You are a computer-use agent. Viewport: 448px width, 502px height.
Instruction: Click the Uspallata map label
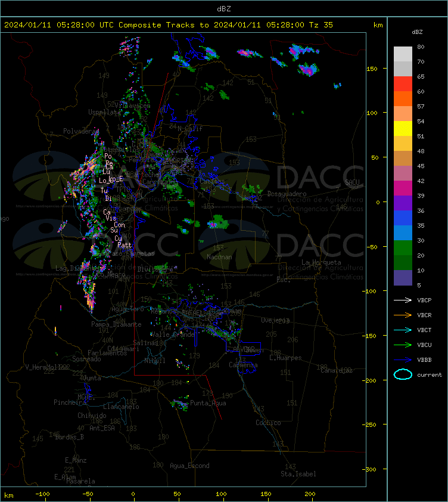[104, 112]
